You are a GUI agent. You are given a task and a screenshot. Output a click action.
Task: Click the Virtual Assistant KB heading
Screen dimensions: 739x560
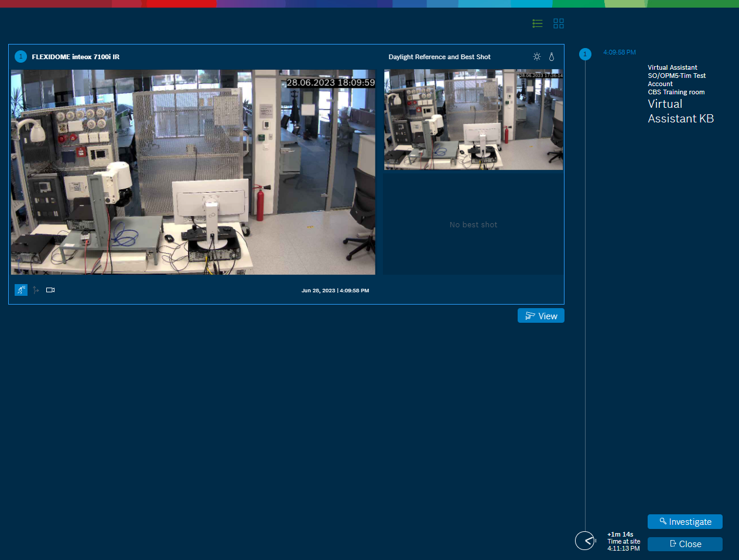coord(680,111)
